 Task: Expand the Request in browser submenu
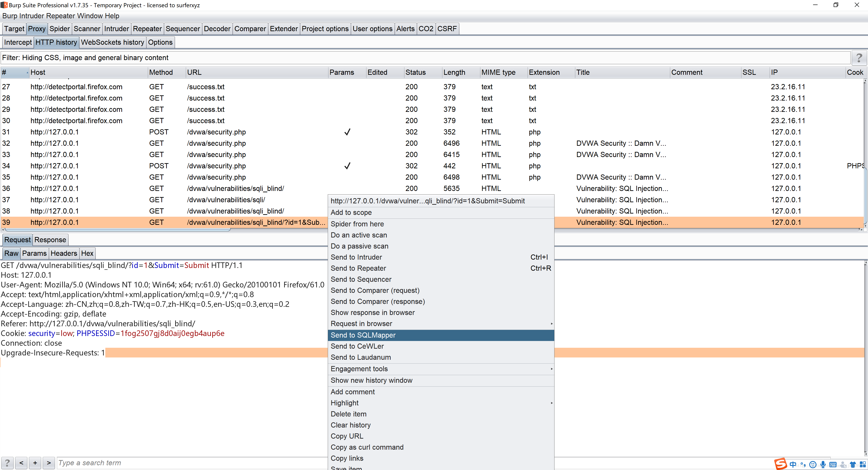[441, 323]
